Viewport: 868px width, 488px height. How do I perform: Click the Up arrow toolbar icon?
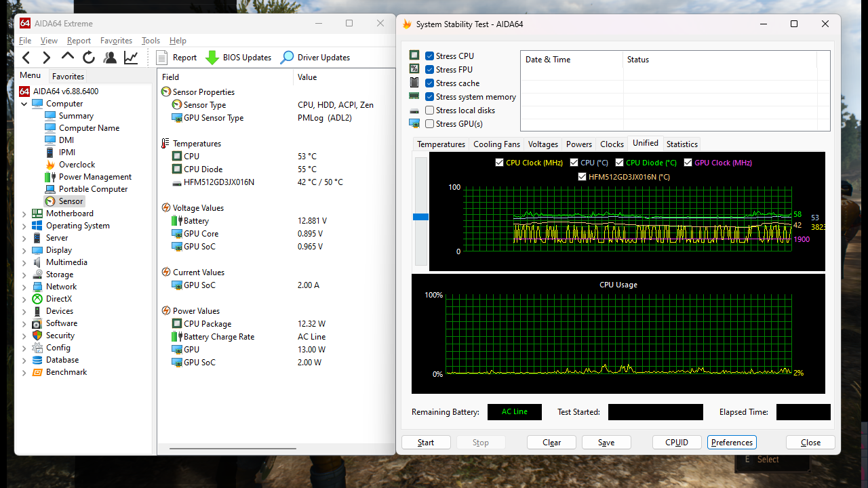pyautogui.click(x=68, y=57)
